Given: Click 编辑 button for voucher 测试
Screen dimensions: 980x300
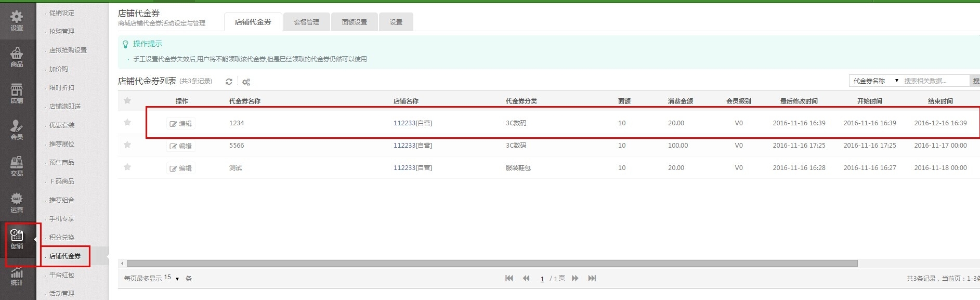Looking at the screenshot, I should [181, 168].
